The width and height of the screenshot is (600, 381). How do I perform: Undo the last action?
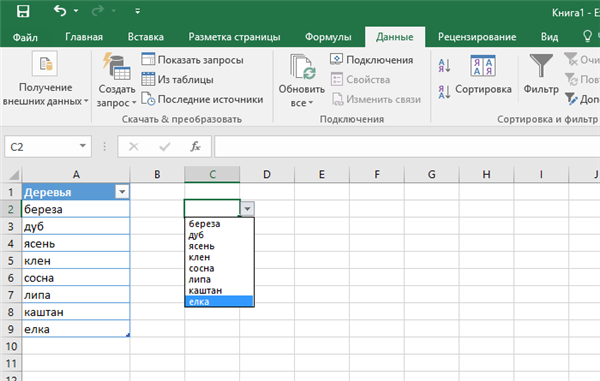tap(60, 11)
